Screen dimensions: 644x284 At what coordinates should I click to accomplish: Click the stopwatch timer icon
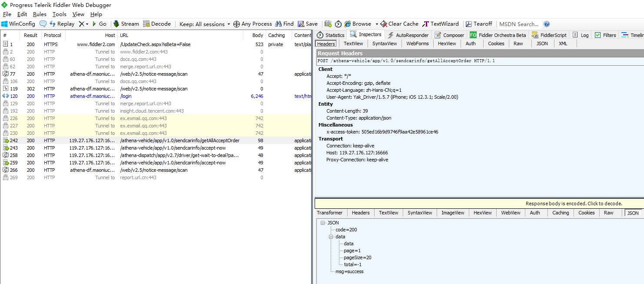point(338,24)
